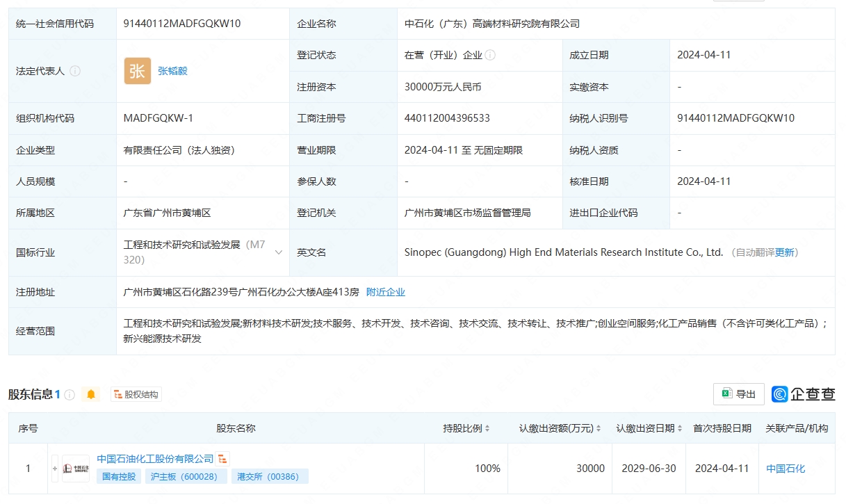This screenshot has height=504, width=846.
Task: Click the info icon next to 股东信息
Action: (x=70, y=395)
